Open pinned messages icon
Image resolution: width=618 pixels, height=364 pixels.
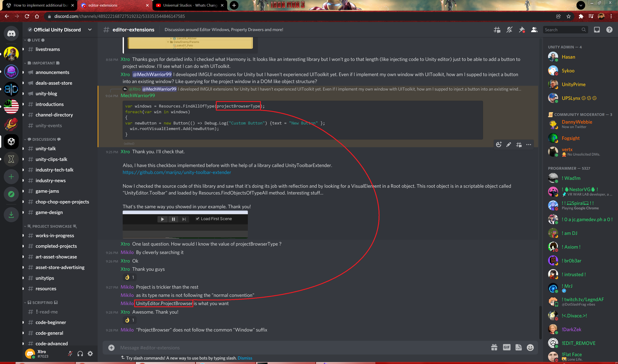[x=521, y=30]
